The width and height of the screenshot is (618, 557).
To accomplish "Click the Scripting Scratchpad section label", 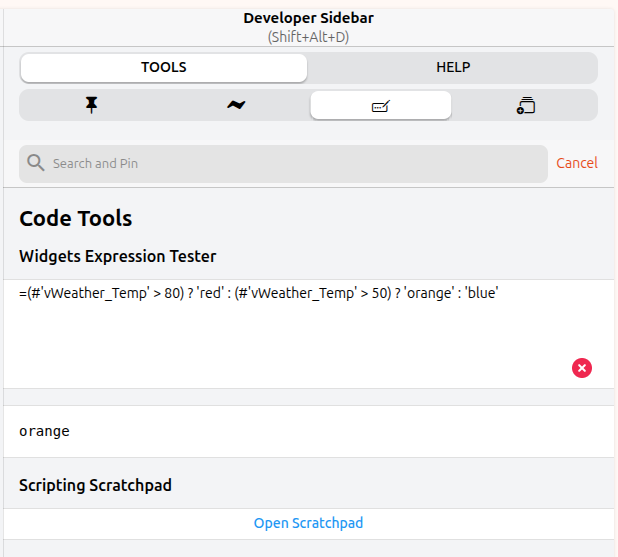I will coord(95,485).
